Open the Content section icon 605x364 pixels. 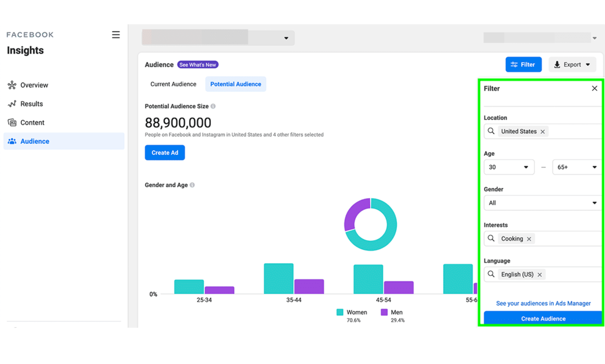click(12, 122)
